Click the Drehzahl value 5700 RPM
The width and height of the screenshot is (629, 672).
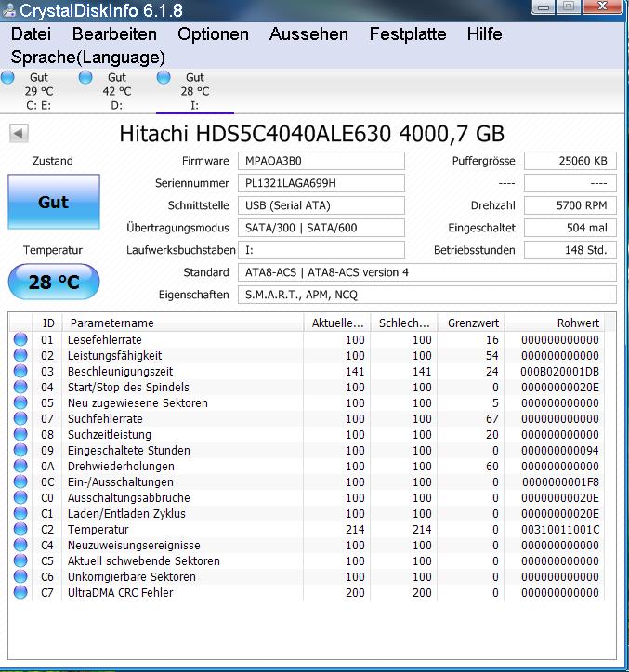(x=570, y=205)
